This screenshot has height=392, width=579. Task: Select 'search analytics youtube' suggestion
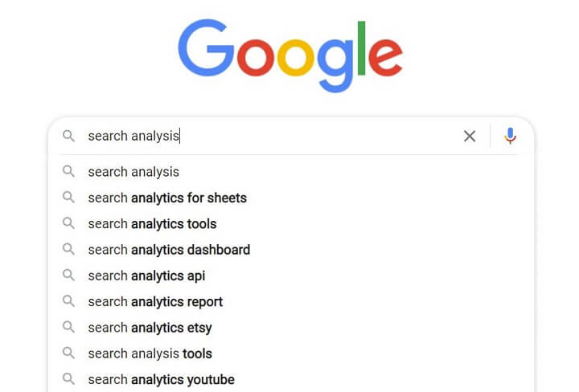tap(291, 379)
